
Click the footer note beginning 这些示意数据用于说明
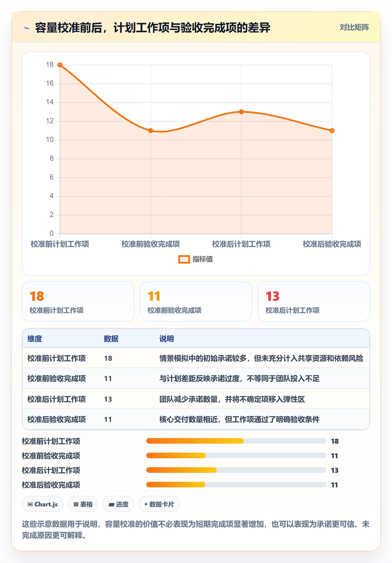(x=196, y=530)
